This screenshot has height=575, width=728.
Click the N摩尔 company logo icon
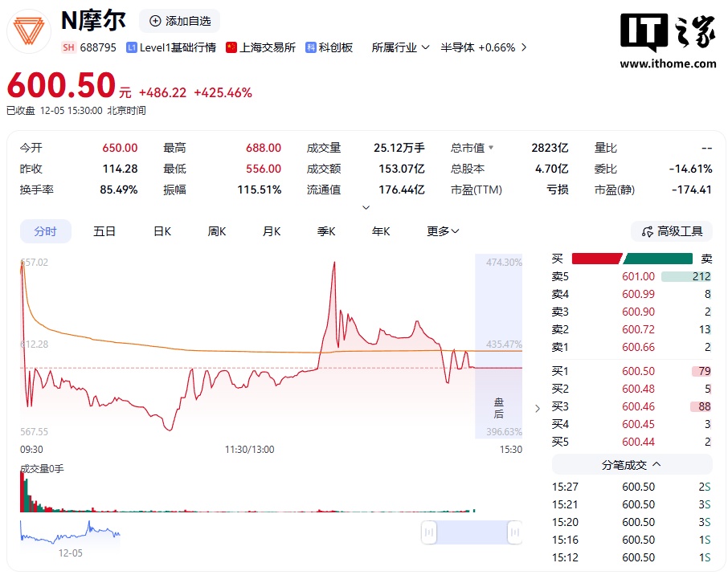tap(29, 31)
